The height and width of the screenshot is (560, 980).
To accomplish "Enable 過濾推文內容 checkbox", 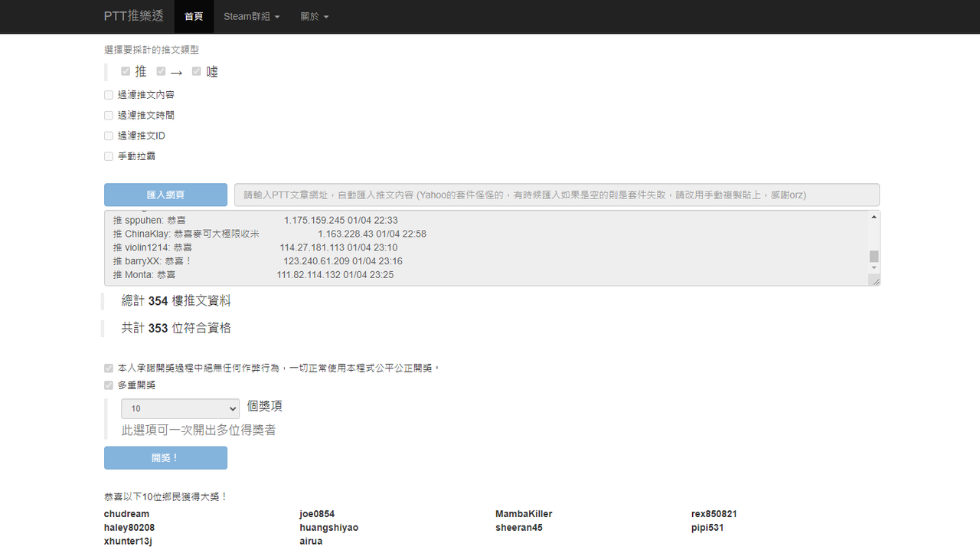I will 109,95.
